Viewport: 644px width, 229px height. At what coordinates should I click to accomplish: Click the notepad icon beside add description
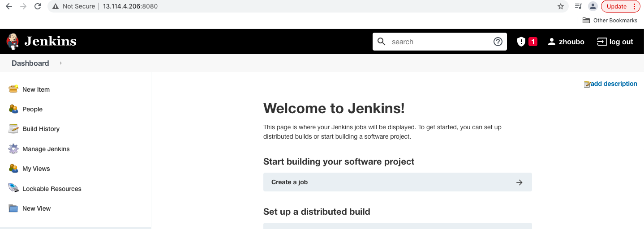click(x=587, y=84)
